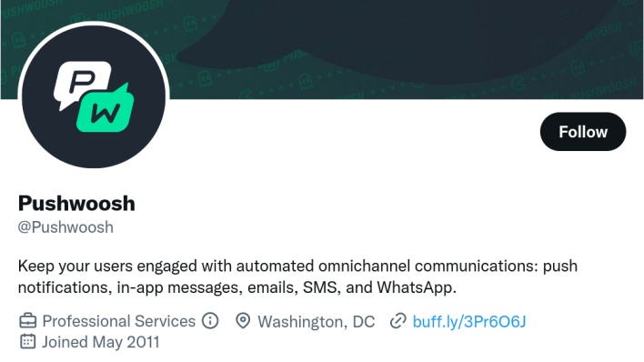Click the info icon beside Professional Services

tap(210, 320)
